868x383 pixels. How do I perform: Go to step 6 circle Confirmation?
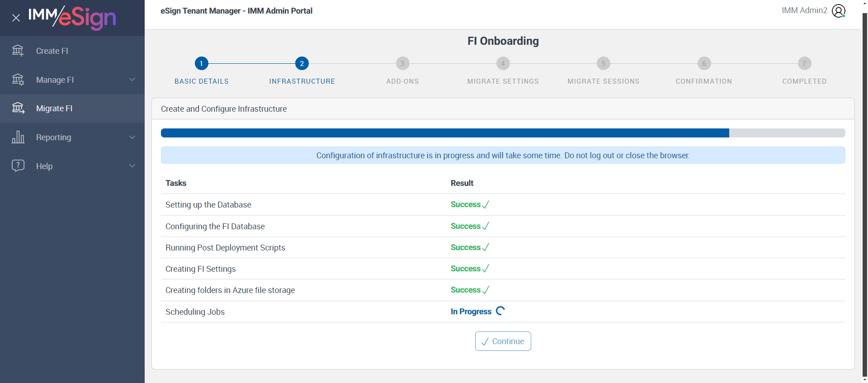(x=704, y=63)
